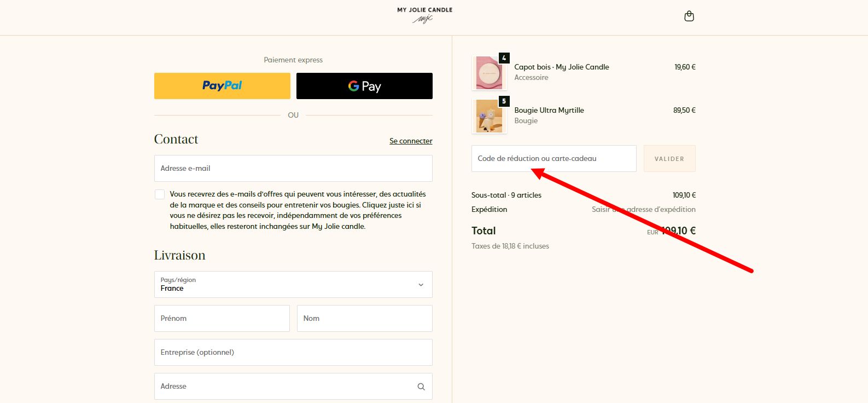Click the Adresse input field
The width and height of the screenshot is (868, 403).
[x=293, y=386]
